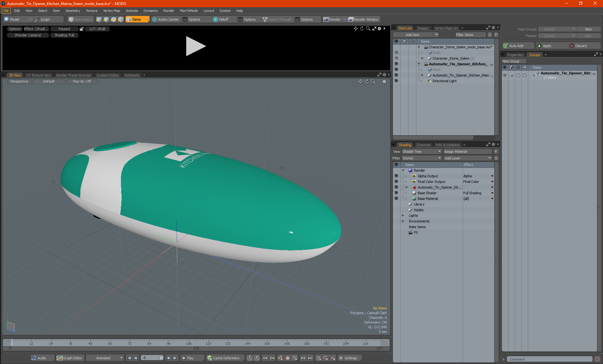The height and width of the screenshot is (364, 603).
Task: Hide Final Color Output layer
Action: coord(396,182)
